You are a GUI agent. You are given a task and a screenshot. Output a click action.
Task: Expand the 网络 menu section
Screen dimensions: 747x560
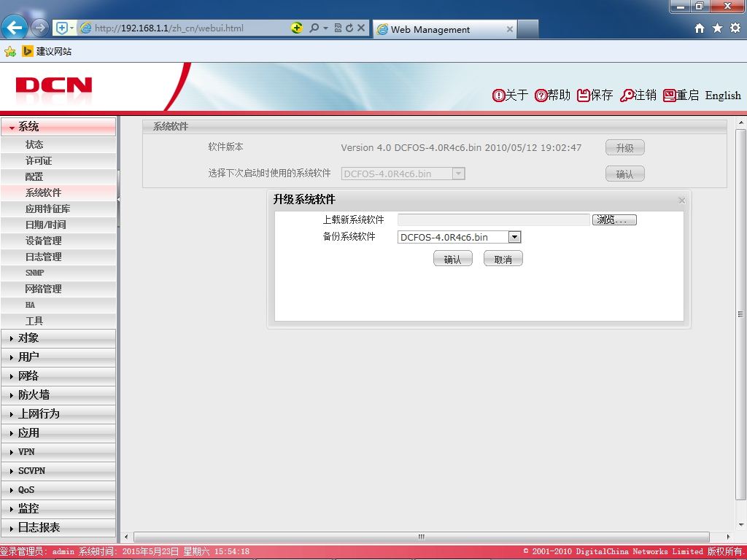tap(58, 376)
